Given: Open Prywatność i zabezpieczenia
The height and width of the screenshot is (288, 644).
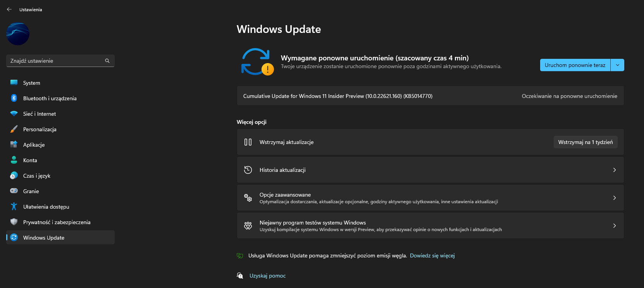Looking at the screenshot, I should point(60,222).
